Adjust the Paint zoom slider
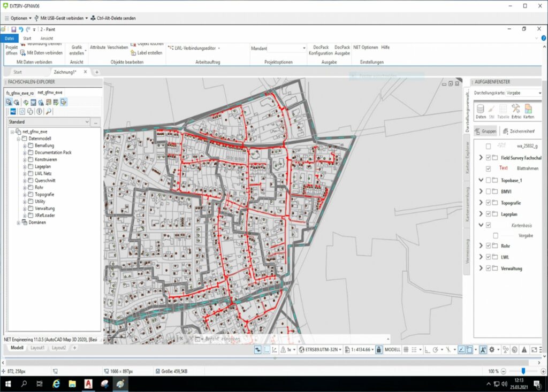 click(x=523, y=371)
